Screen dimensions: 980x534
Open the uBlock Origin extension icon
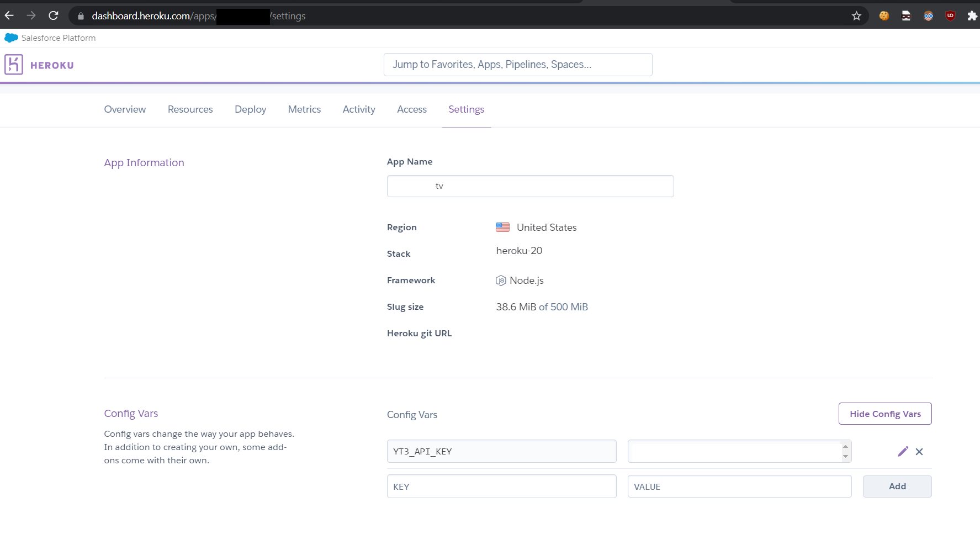[x=950, y=16]
